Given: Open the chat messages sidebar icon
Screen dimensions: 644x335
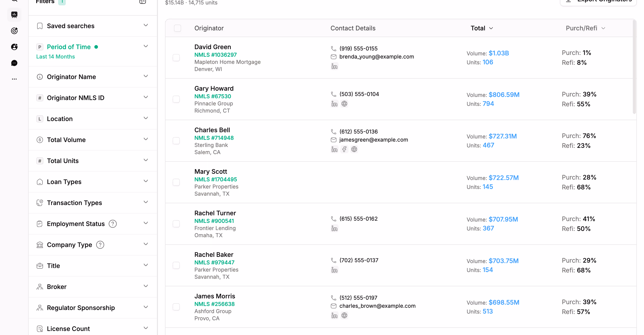Looking at the screenshot, I should [x=14, y=63].
